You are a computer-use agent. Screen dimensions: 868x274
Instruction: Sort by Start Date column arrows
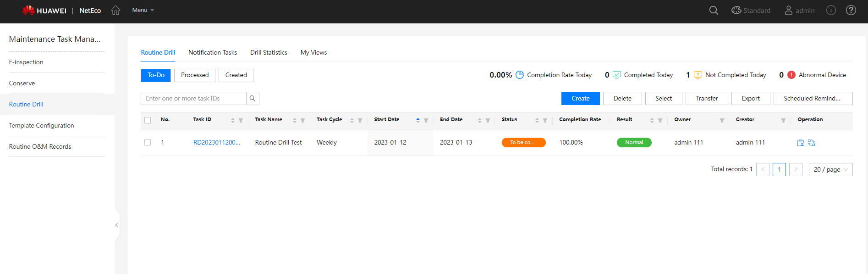point(418,120)
